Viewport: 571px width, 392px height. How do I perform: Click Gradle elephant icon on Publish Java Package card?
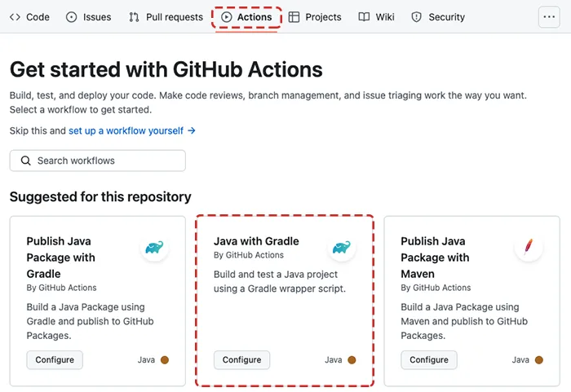point(154,248)
